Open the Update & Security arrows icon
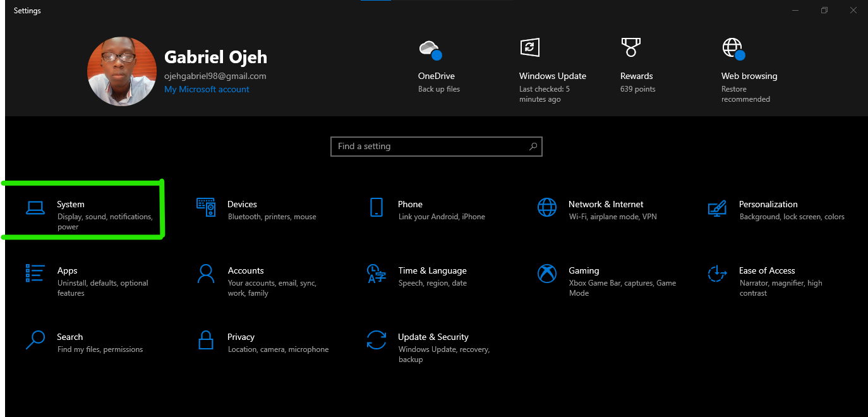 pyautogui.click(x=377, y=340)
